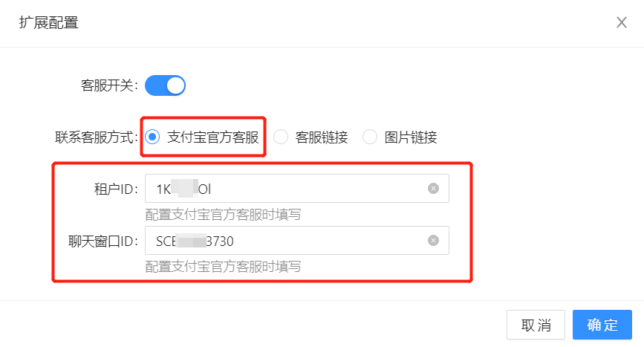Click the 聊天窗口ID field label
The image size is (644, 347).
pyautogui.click(x=100, y=241)
